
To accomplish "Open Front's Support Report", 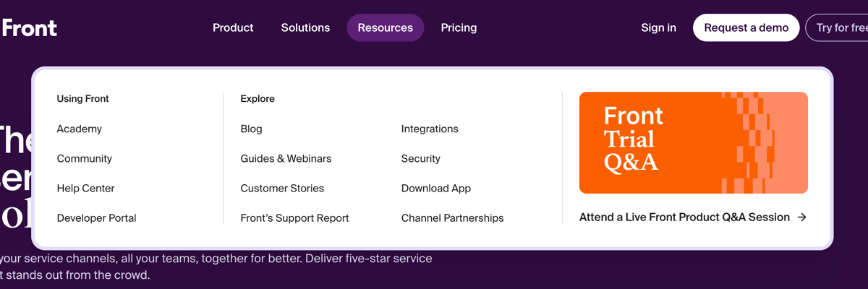I will click(x=294, y=218).
